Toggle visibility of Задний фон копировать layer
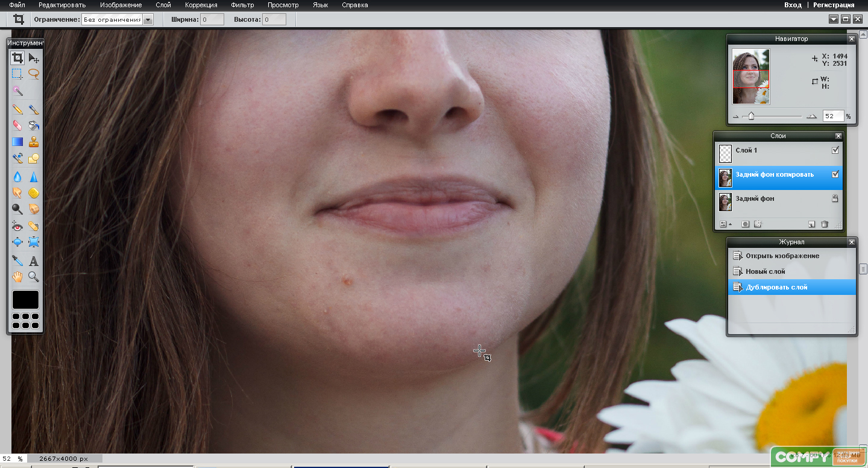This screenshot has height=468, width=868. click(835, 174)
